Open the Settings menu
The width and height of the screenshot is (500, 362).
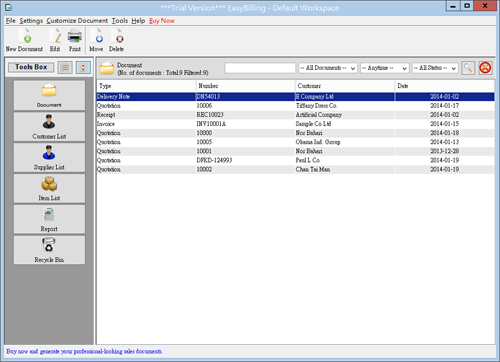(x=31, y=21)
